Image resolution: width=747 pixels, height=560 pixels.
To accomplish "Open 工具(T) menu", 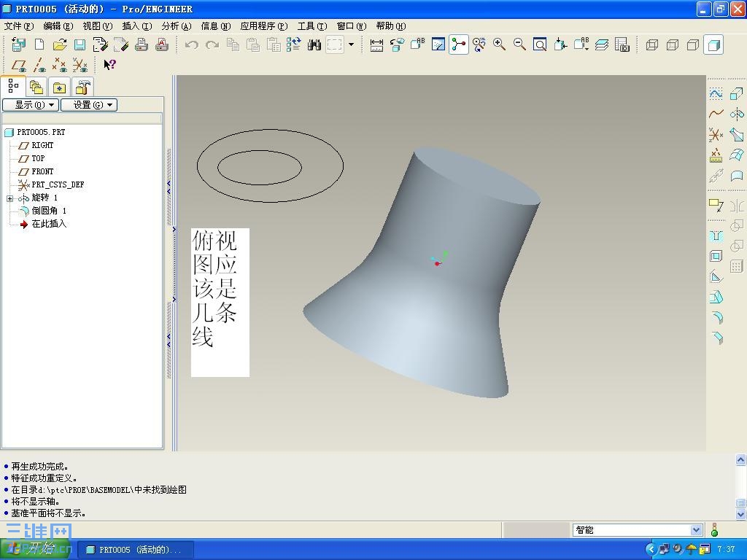I will point(312,26).
